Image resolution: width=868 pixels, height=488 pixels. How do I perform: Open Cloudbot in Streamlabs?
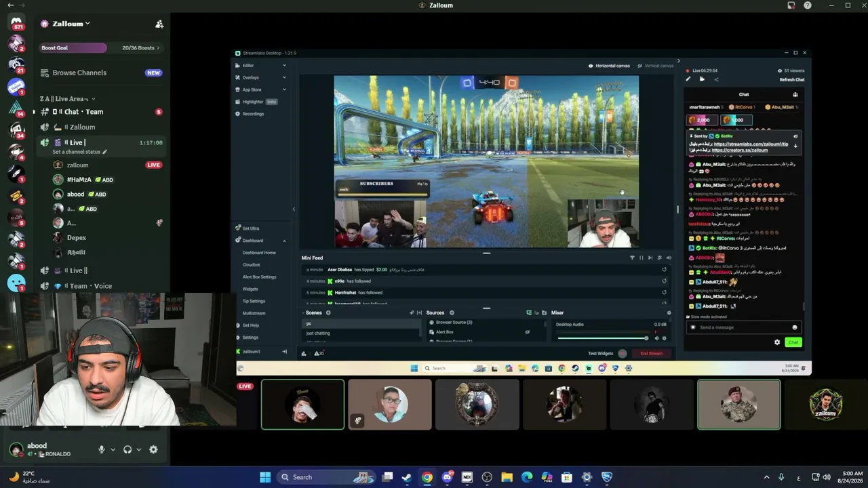(252, 265)
